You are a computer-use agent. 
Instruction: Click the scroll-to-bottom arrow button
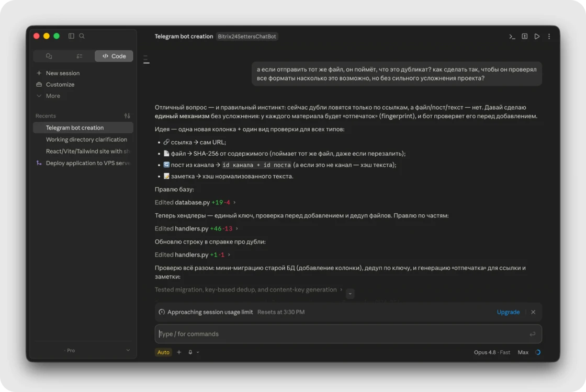pyautogui.click(x=350, y=294)
